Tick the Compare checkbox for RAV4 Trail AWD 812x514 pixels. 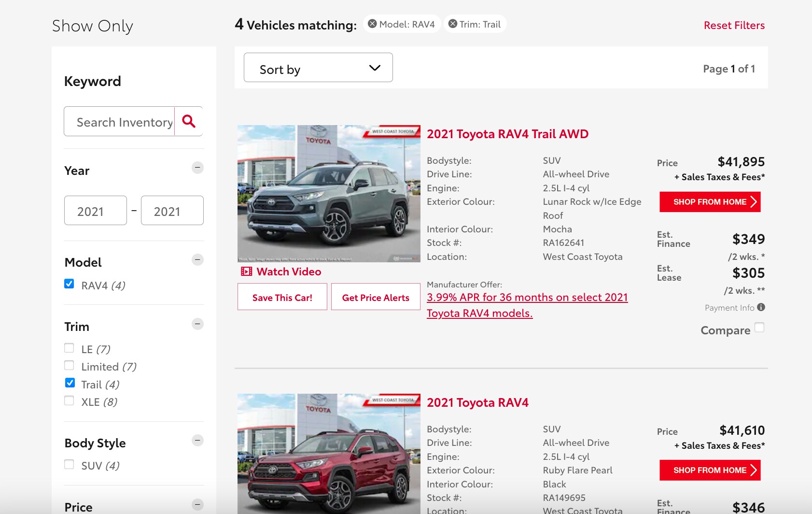tap(759, 328)
